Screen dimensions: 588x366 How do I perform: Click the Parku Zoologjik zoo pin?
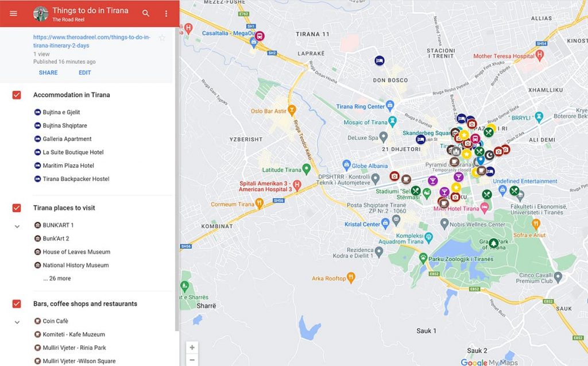click(423, 258)
